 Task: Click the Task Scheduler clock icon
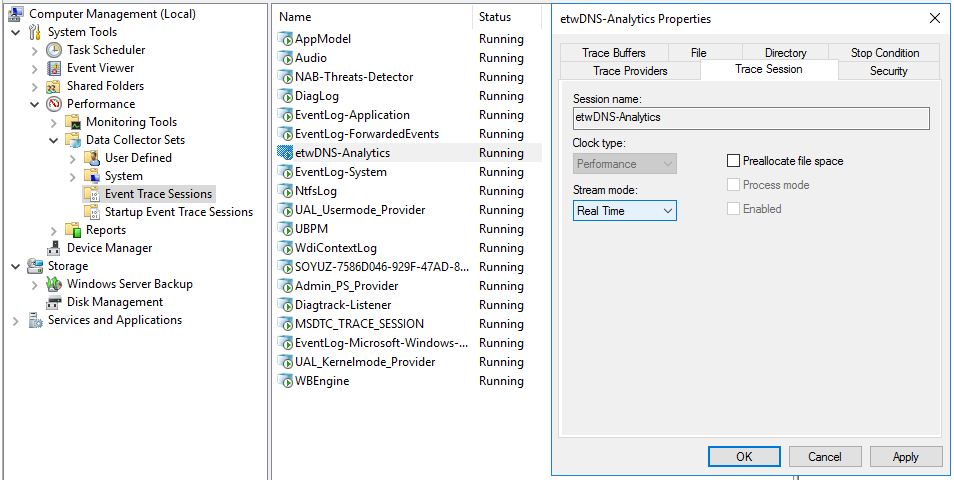(x=54, y=50)
